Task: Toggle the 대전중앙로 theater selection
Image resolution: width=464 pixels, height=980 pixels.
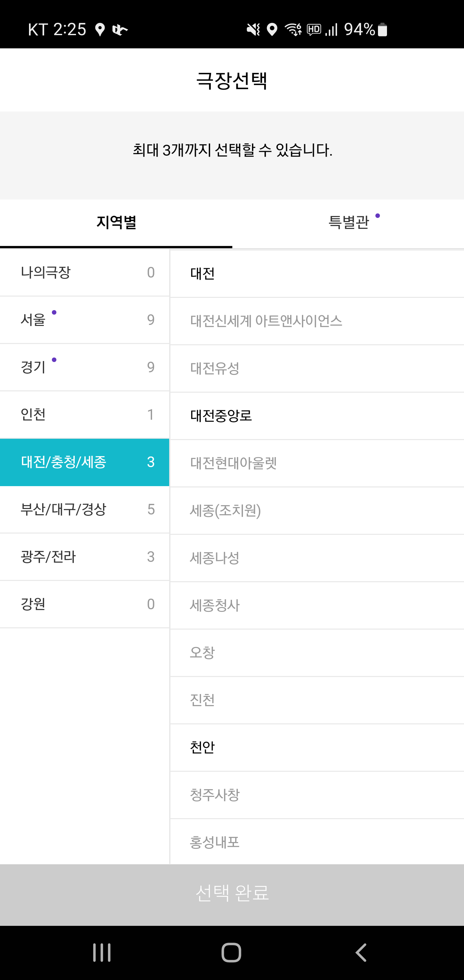Action: [316, 416]
